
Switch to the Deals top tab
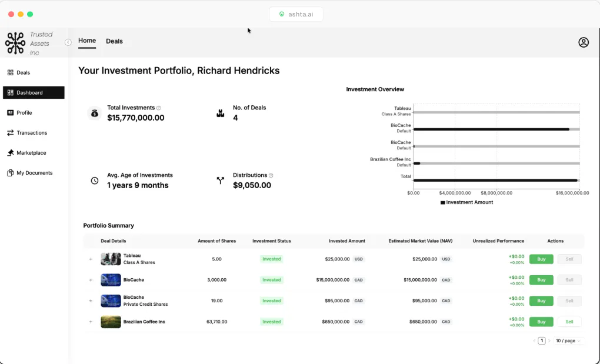pyautogui.click(x=115, y=41)
